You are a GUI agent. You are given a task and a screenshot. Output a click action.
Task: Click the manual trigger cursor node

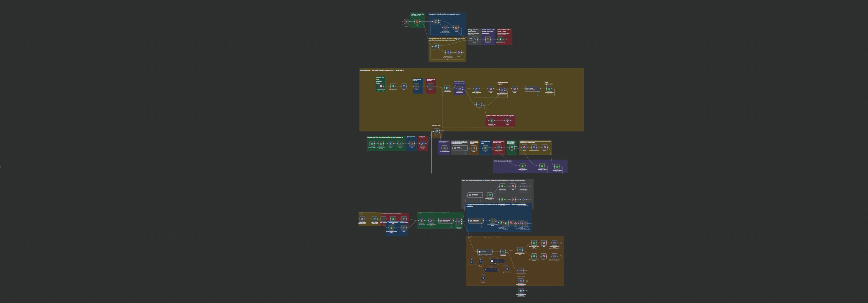[x=406, y=21]
